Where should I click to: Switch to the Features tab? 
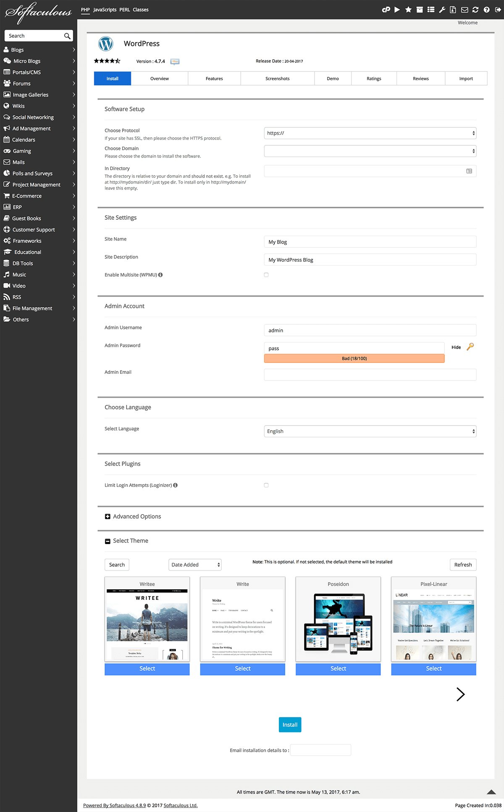214,79
